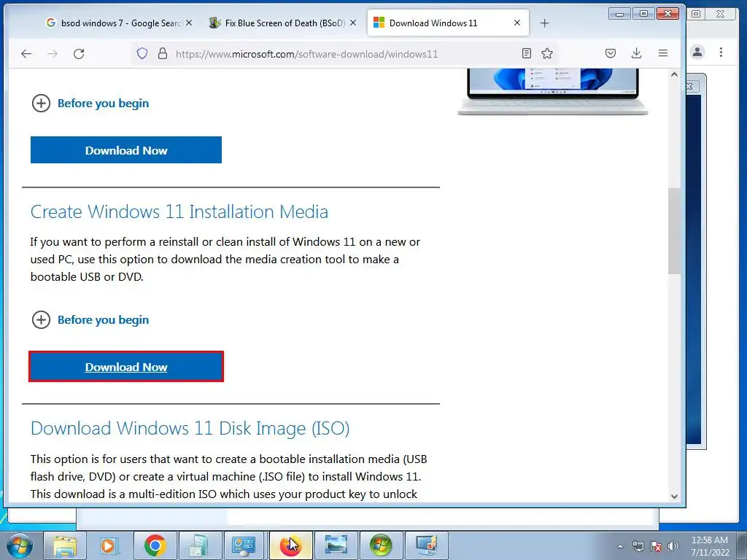
Task: Click the profile avatar in background Chrome window
Action: click(x=697, y=52)
